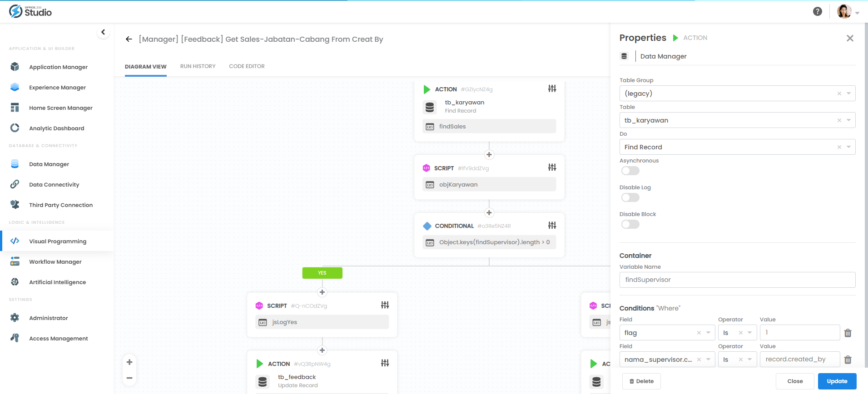868x394 pixels.
Task: Expand operator dropdown for nama_supervisor condition
Action: (750, 360)
